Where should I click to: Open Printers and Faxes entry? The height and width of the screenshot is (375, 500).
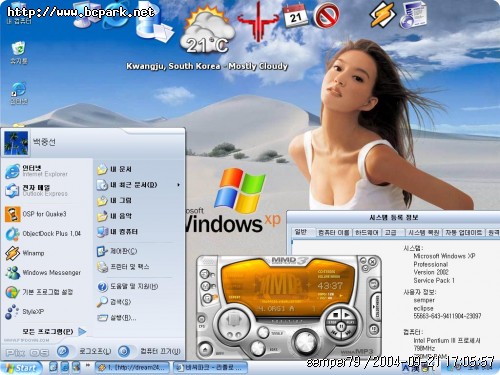[140, 267]
